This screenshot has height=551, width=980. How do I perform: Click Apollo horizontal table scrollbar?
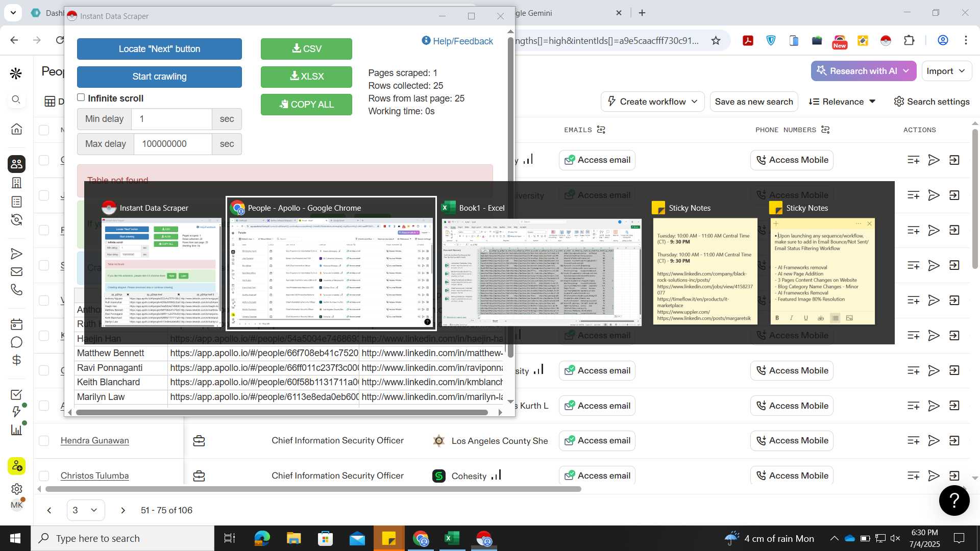click(x=313, y=489)
